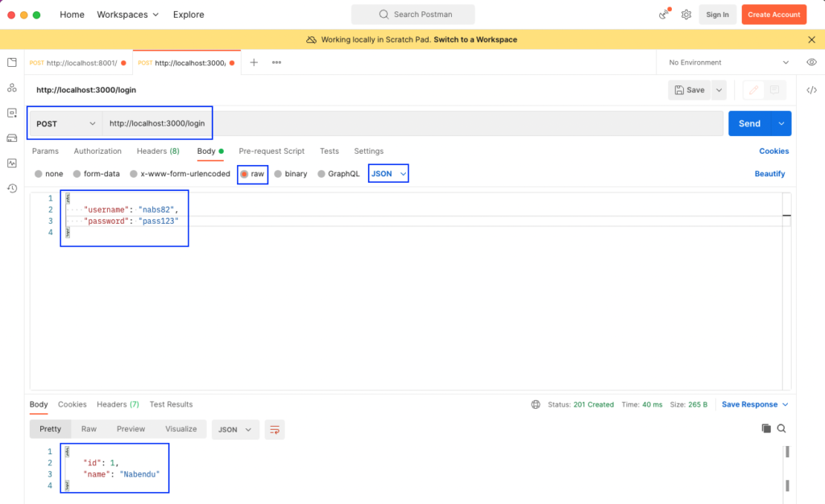This screenshot has width=825, height=504.
Task: Switch response view to Visualize
Action: click(181, 429)
